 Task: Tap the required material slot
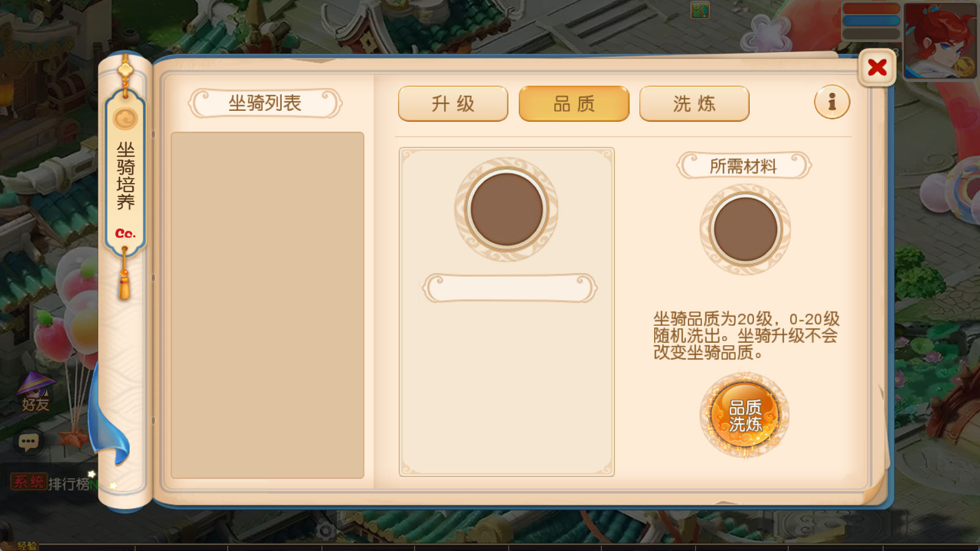[x=745, y=230]
